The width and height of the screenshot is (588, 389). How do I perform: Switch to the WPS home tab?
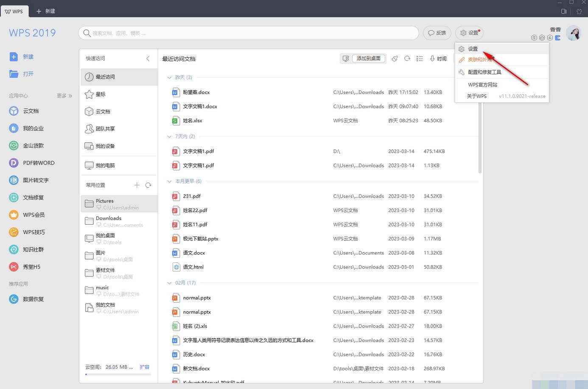14,11
